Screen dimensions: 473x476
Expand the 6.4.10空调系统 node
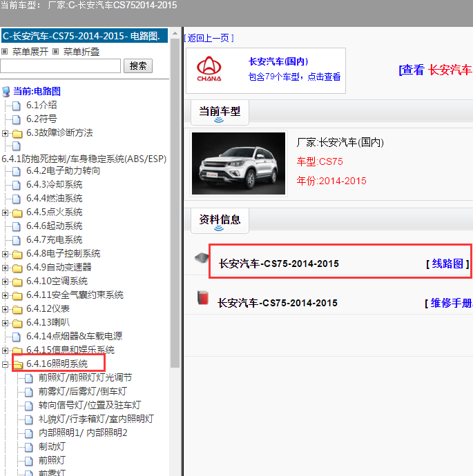[x=5, y=281]
